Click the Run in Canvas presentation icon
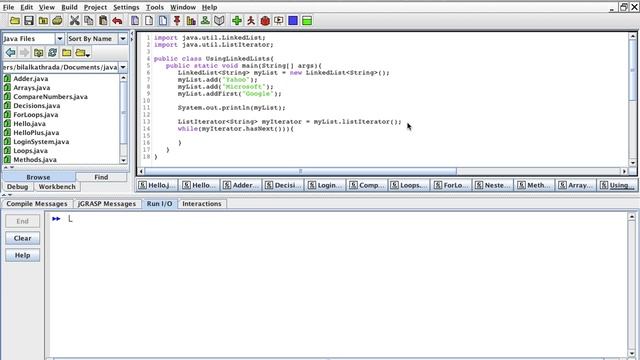This screenshot has width=640, height=360. point(279,21)
